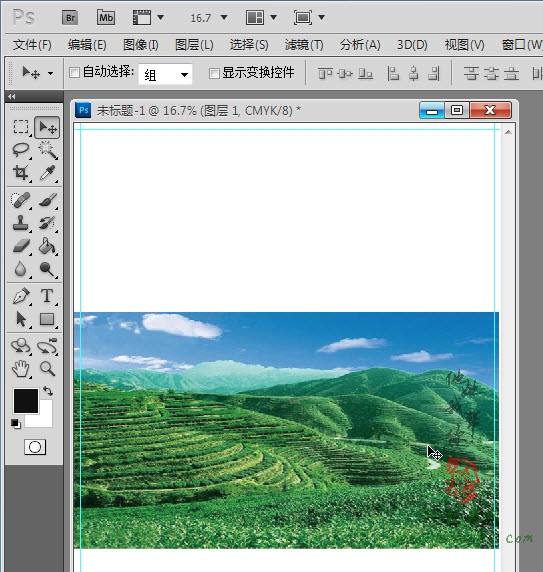Select the Eyedropper tool
The image size is (543, 572).
coord(48,173)
